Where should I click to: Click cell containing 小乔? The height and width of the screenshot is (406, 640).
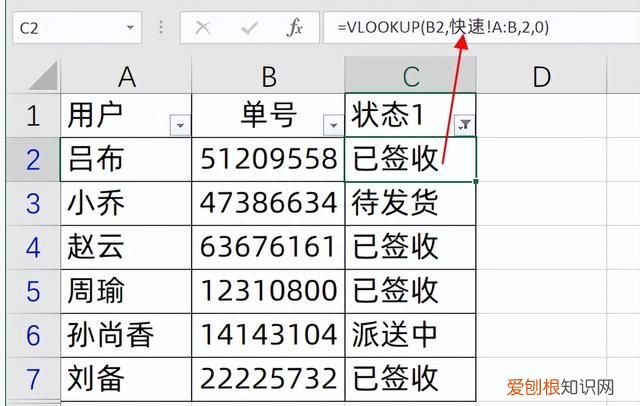(x=126, y=204)
